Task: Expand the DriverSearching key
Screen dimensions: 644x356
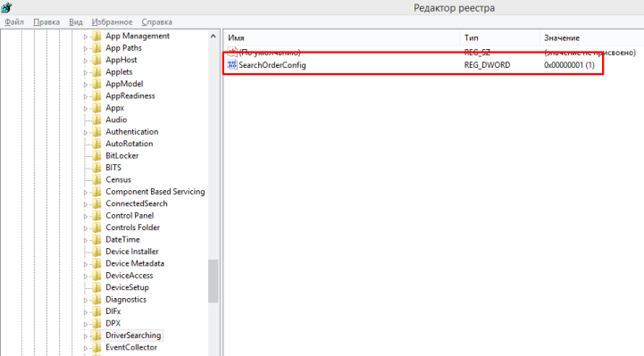Action: coord(86,336)
